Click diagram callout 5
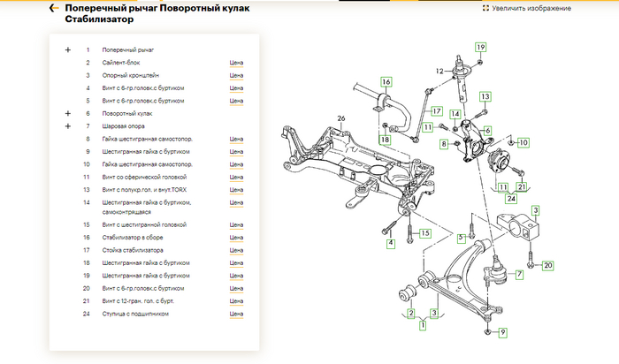Viewport: 619px width, 364px height. 461,238
